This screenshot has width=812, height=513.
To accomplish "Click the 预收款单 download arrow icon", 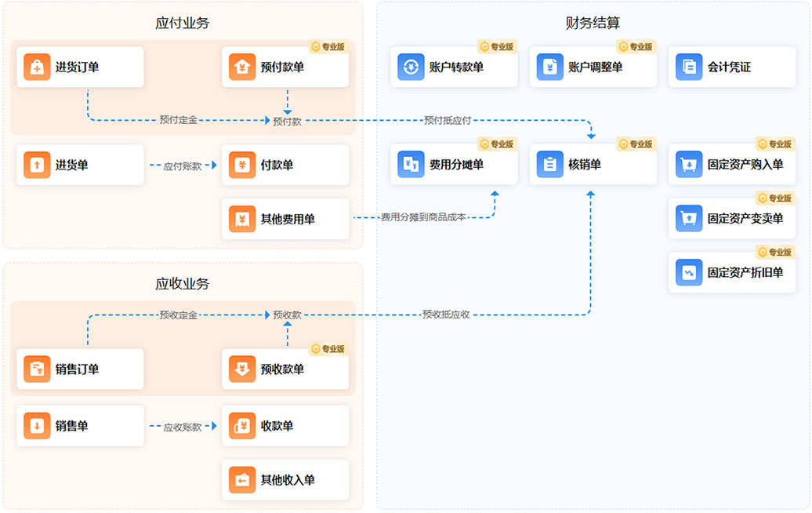I will tap(242, 369).
